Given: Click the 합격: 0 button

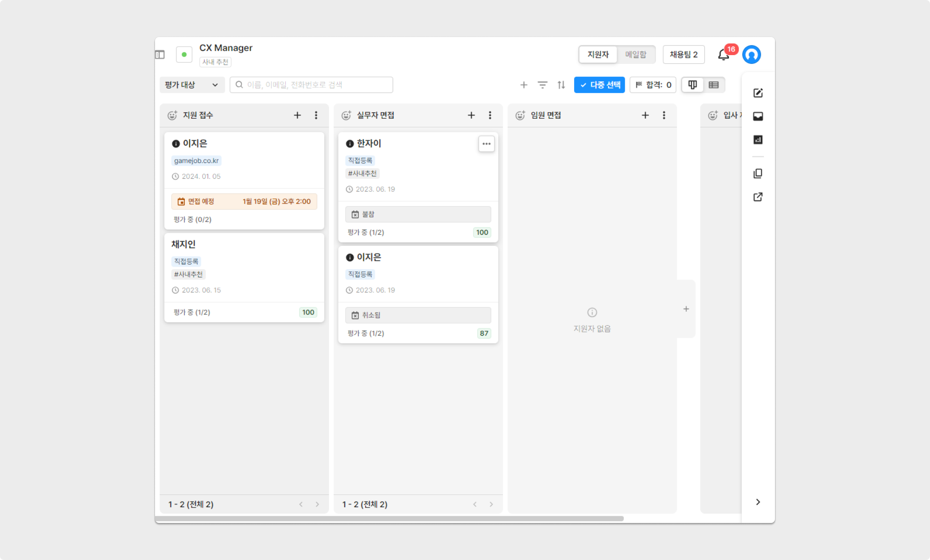Looking at the screenshot, I should coord(653,85).
